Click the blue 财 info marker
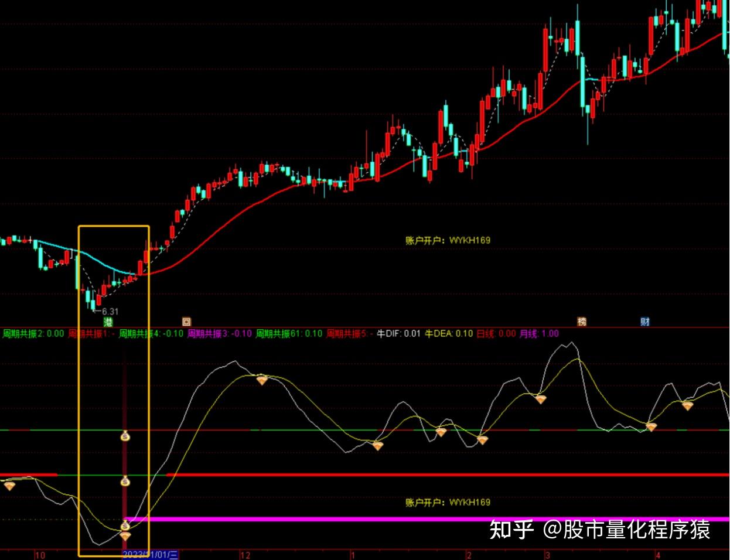 point(645,322)
